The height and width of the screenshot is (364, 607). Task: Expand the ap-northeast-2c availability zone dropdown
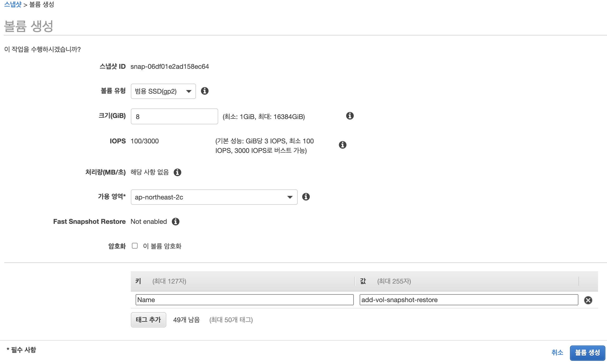point(214,197)
